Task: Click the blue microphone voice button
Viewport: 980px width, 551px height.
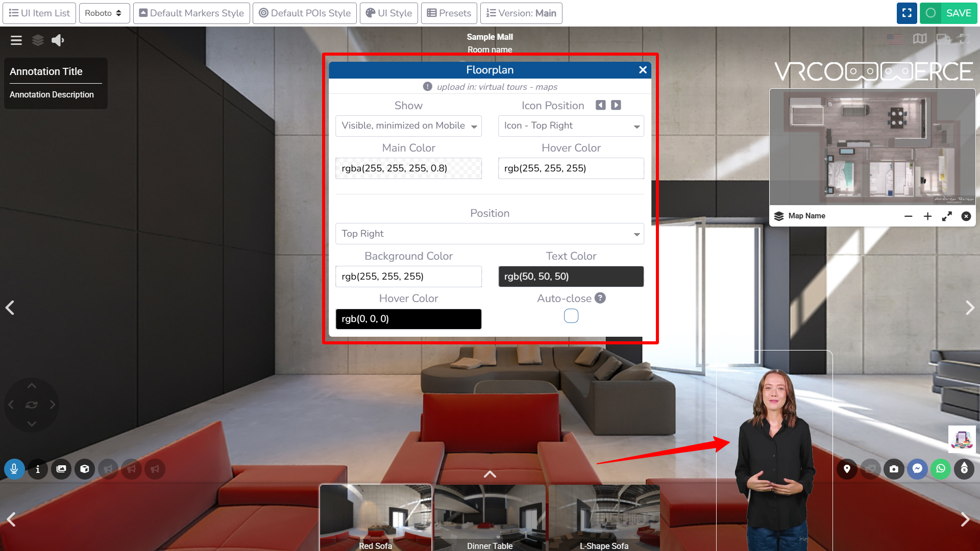Action: coord(14,469)
